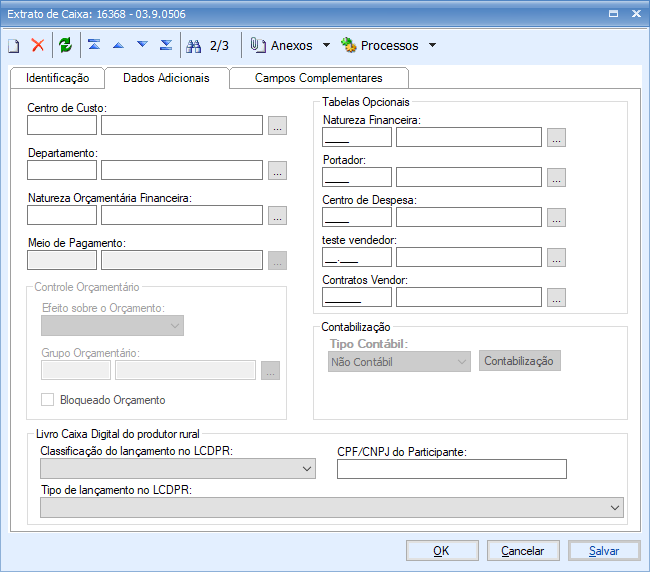The image size is (650, 572).
Task: Click the new record blank page icon
Action: click(x=14, y=45)
